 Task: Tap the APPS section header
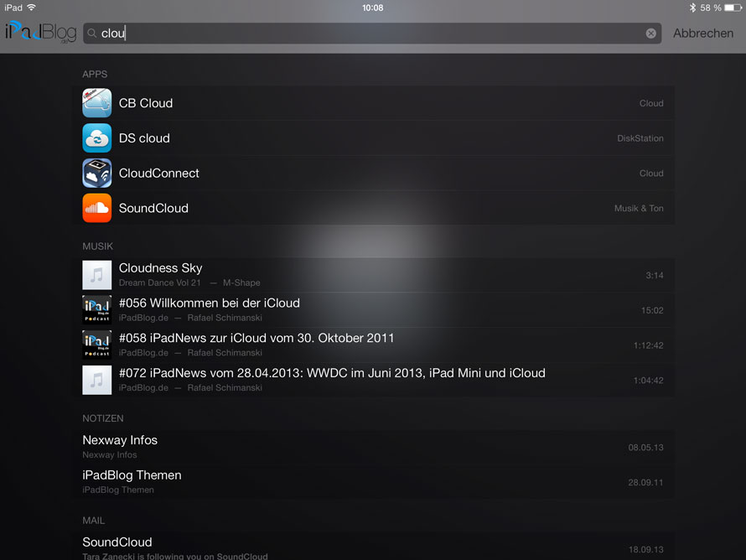tap(95, 75)
